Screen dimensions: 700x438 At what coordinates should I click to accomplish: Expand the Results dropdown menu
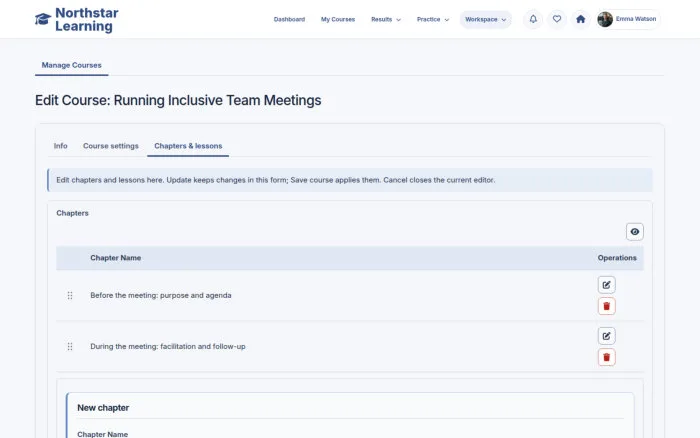point(386,20)
